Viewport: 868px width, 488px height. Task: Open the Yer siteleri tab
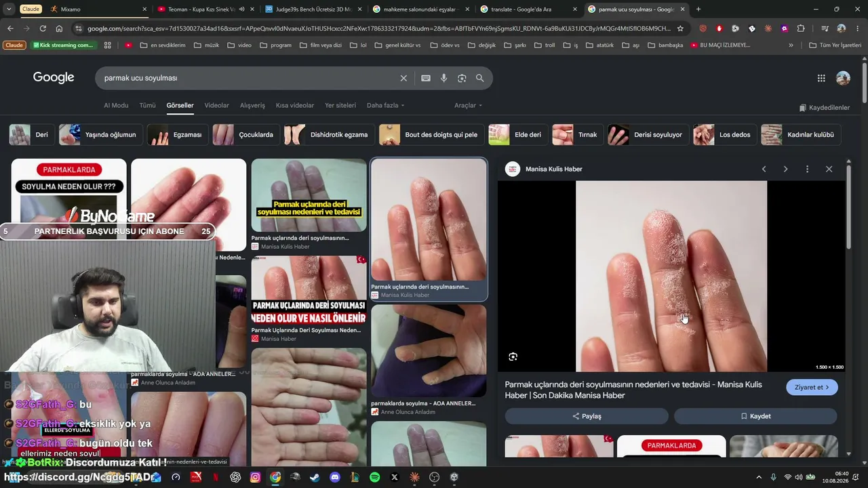340,106
